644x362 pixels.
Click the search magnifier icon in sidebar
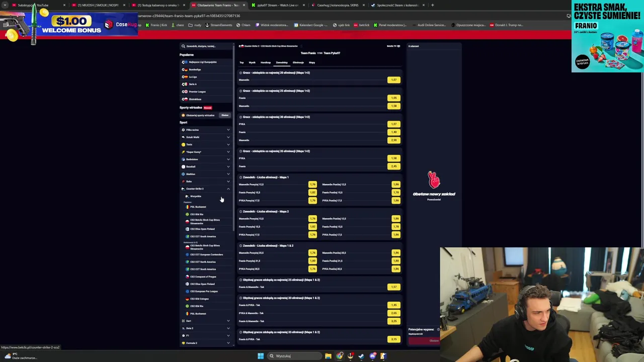[x=183, y=46]
